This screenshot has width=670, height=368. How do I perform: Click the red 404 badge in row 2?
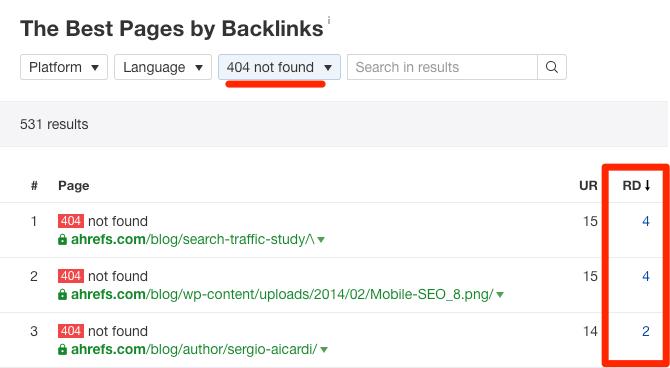click(x=71, y=276)
